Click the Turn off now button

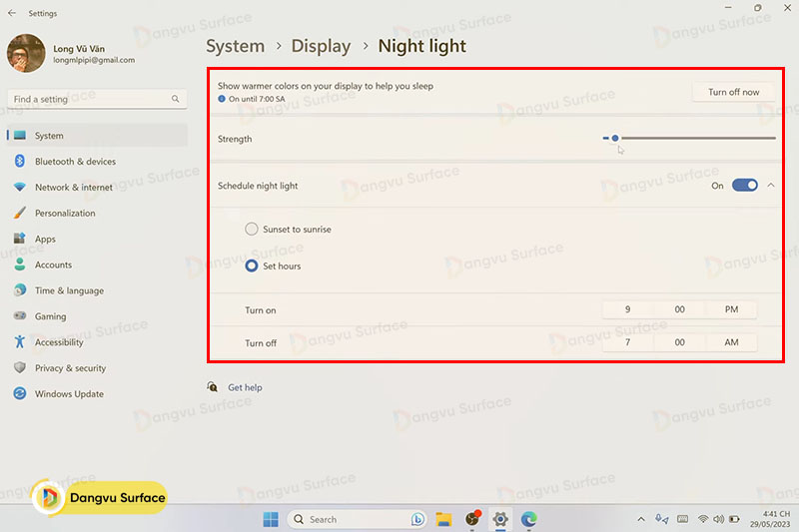coord(733,92)
